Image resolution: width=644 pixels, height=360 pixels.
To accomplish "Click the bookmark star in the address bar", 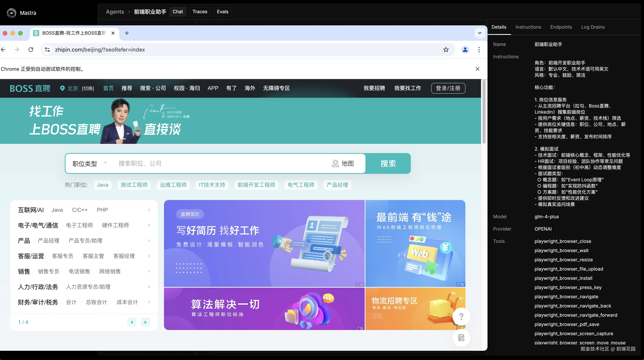I will click(446, 50).
